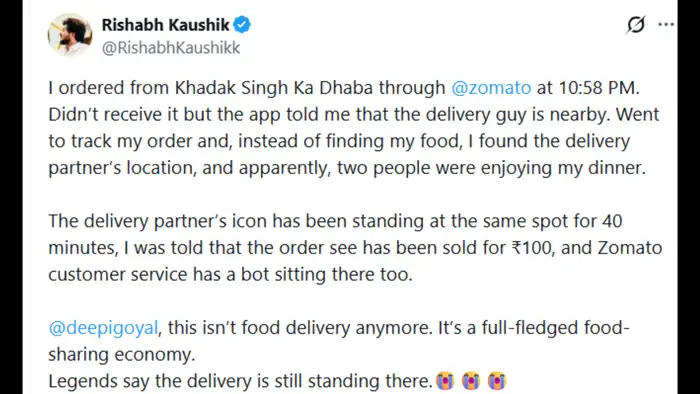
Task: Click the ₹100 amount in tweet
Action: pyautogui.click(x=531, y=248)
